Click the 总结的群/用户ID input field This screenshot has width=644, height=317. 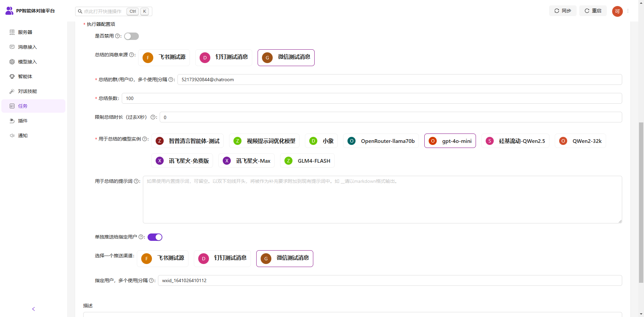click(x=400, y=80)
